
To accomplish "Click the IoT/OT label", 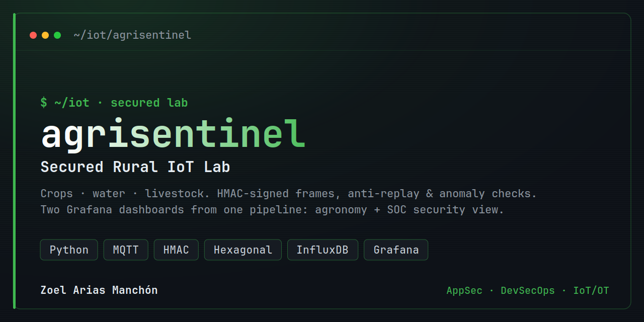I will pyautogui.click(x=591, y=291).
